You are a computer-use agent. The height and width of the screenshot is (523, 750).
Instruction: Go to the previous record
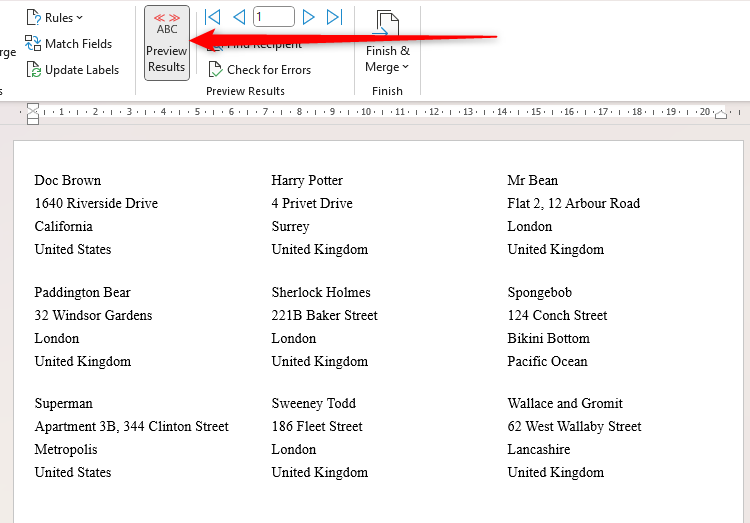click(x=239, y=17)
